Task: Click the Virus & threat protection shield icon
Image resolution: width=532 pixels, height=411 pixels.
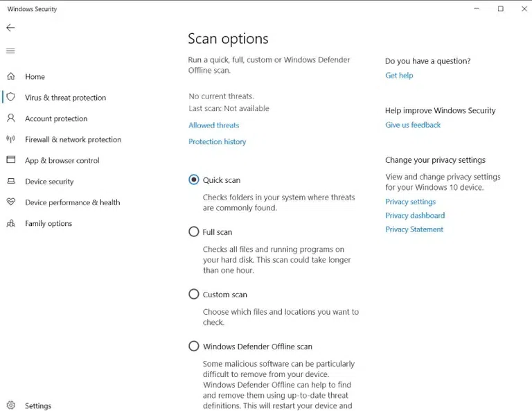Action: click(x=11, y=97)
